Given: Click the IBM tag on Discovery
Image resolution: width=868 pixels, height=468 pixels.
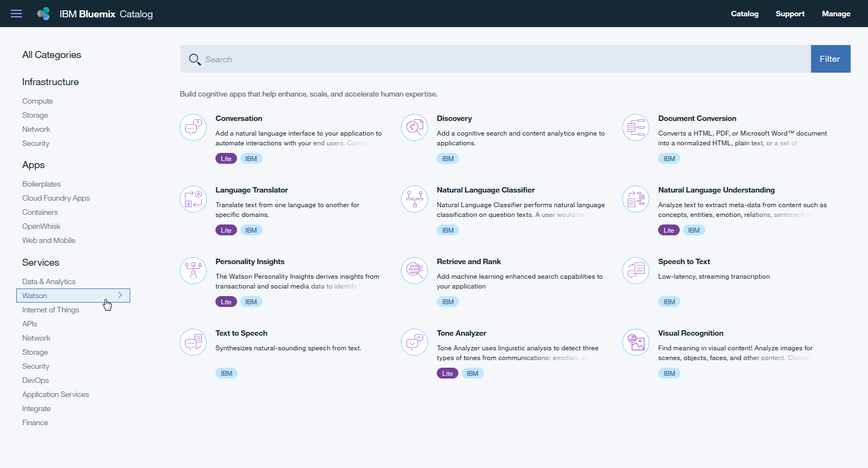Looking at the screenshot, I should (x=448, y=158).
